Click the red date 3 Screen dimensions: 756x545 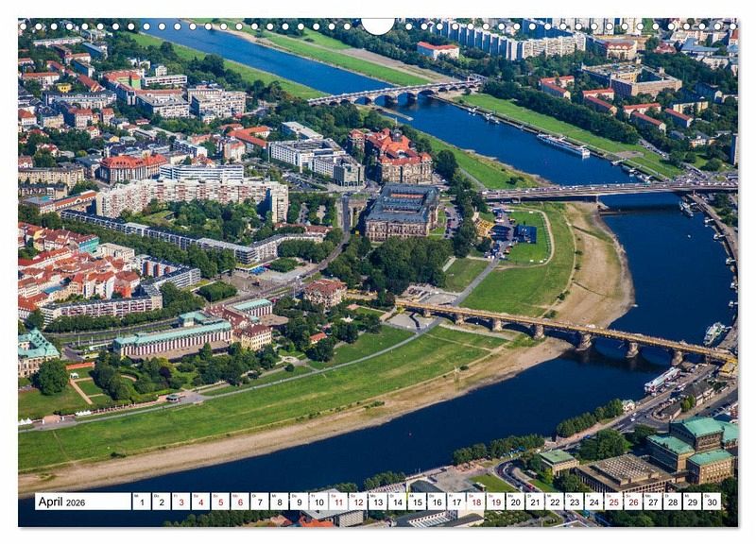tap(180, 502)
